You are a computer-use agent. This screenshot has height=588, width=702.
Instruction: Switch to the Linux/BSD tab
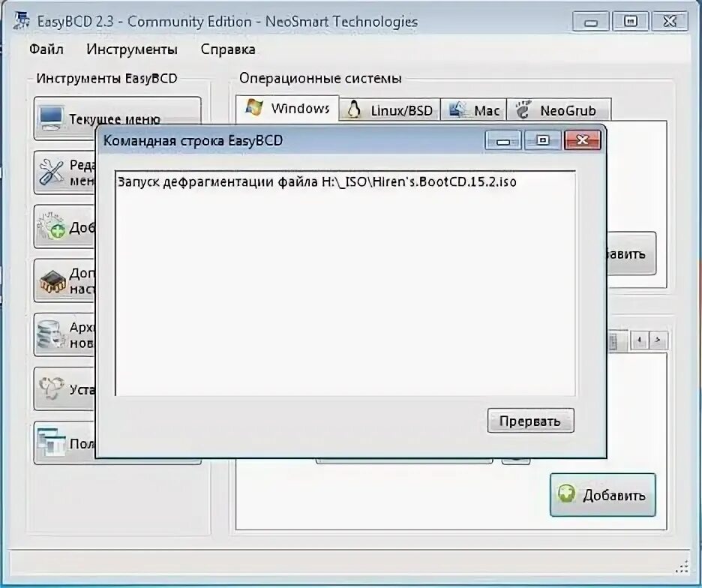point(390,109)
